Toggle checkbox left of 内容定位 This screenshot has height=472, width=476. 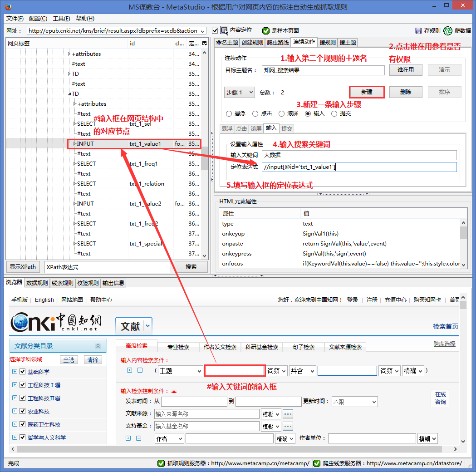click(215, 30)
